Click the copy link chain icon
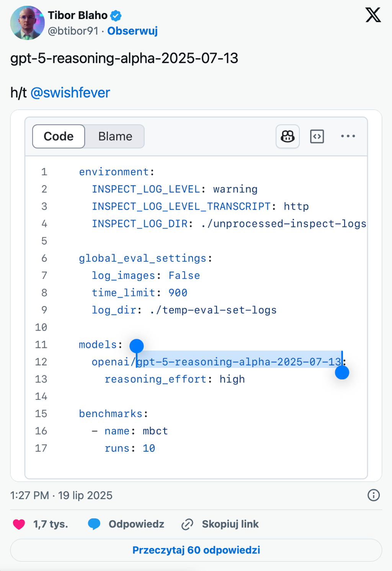Image resolution: width=392 pixels, height=571 pixels. point(187,524)
